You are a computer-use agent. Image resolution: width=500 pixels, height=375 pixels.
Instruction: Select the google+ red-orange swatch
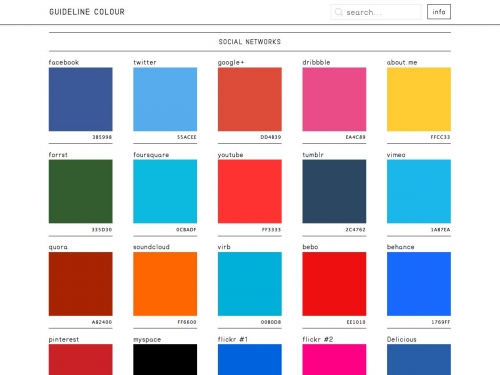[x=250, y=99]
